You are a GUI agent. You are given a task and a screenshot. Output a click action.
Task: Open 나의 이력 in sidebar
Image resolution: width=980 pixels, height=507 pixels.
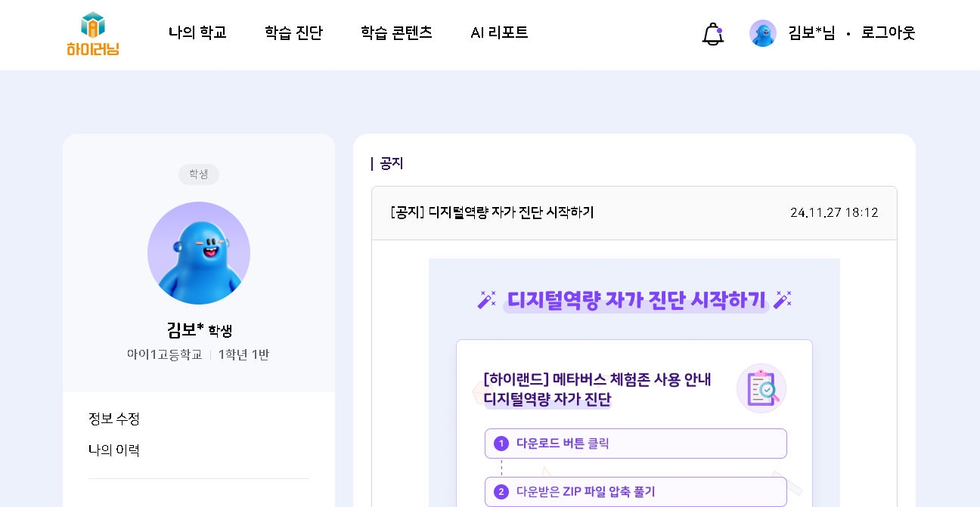114,450
